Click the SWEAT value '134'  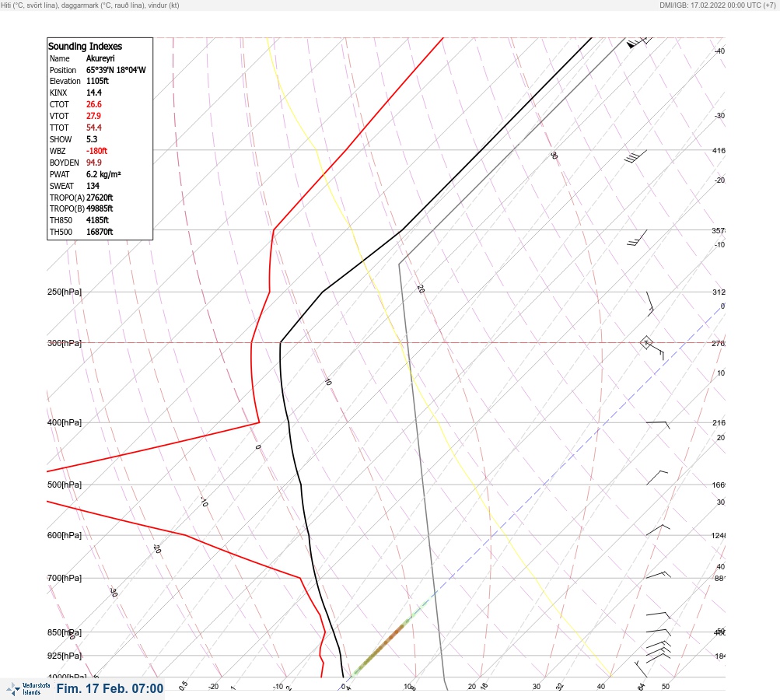[93, 186]
